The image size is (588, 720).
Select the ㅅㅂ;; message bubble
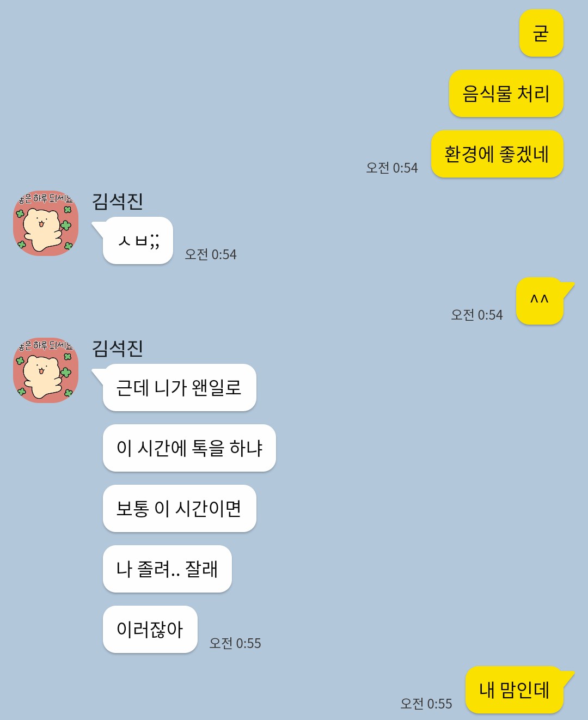pyautogui.click(x=138, y=241)
